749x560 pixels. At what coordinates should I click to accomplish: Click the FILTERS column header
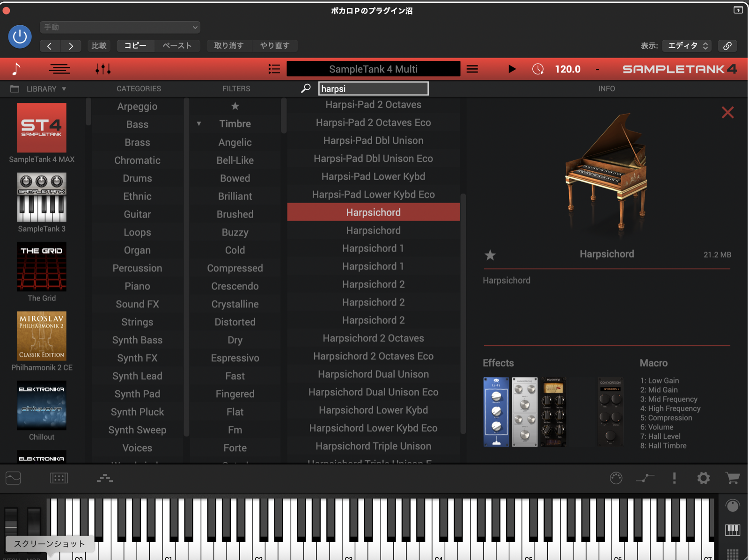click(236, 89)
